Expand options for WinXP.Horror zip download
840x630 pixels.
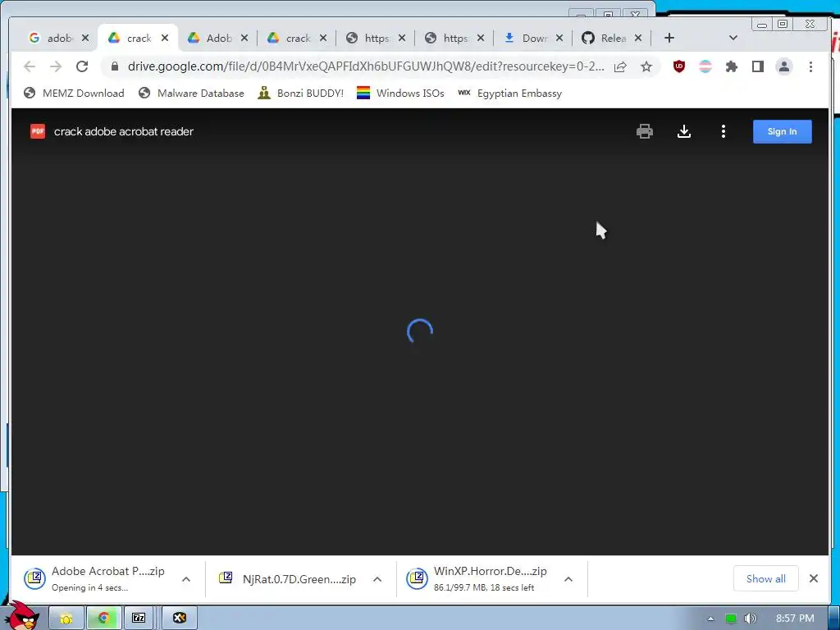point(568,579)
